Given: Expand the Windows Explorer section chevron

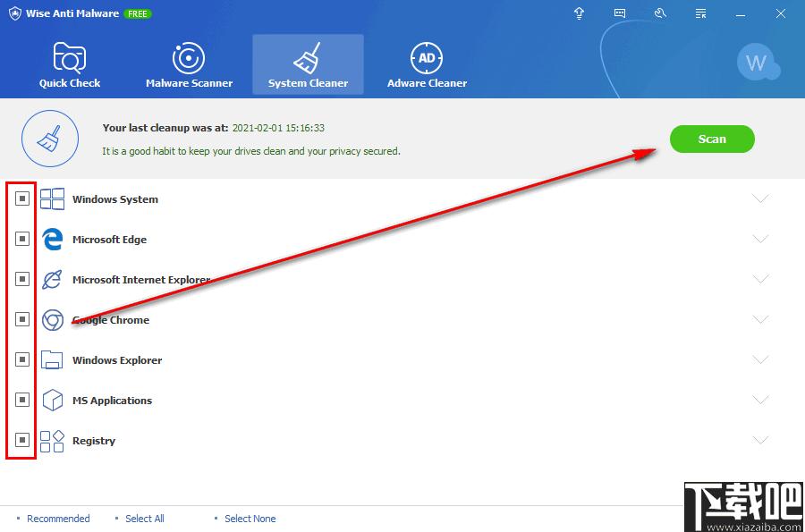Looking at the screenshot, I should [x=760, y=359].
